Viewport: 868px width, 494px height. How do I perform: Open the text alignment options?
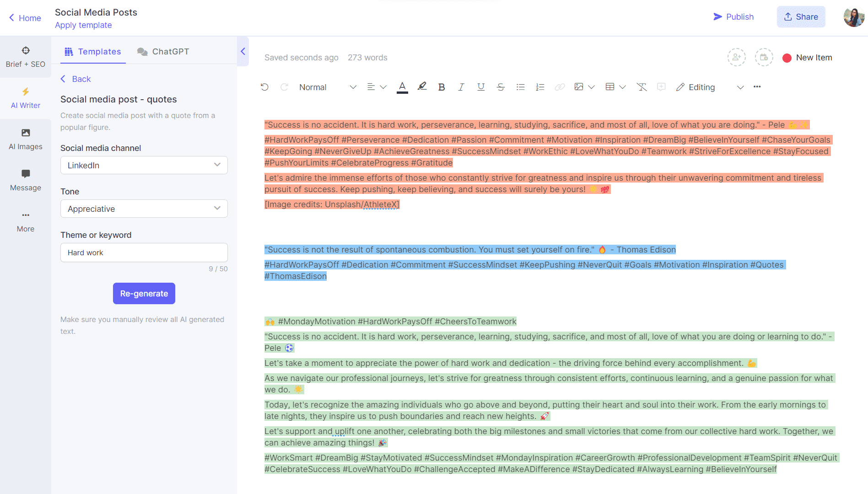(x=377, y=87)
